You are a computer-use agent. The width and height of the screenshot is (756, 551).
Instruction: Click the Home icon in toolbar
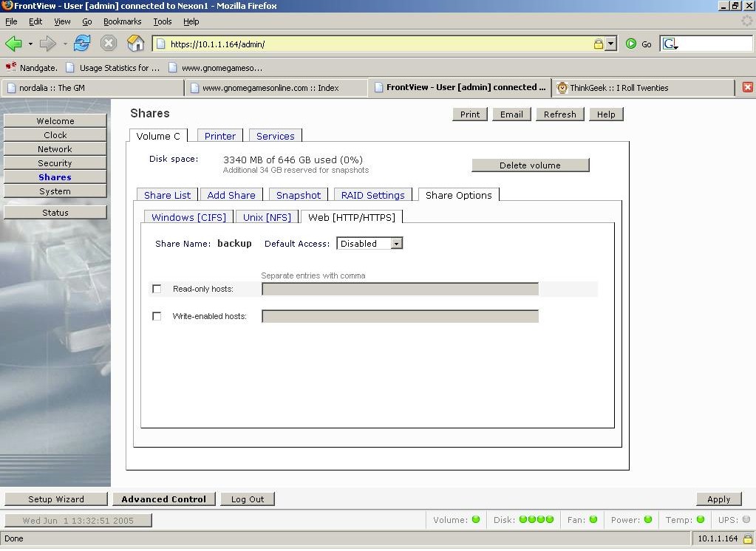tap(136, 44)
